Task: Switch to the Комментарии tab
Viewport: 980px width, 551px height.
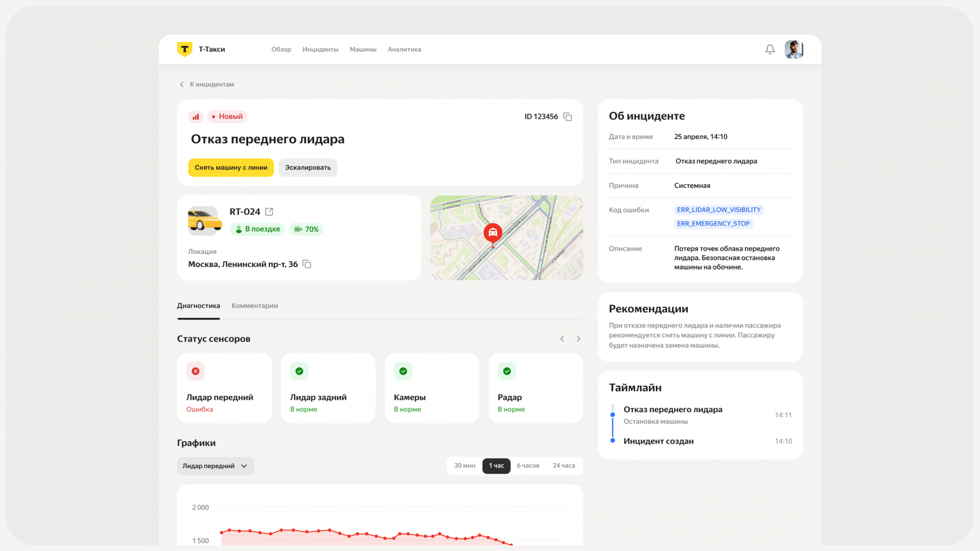Action: click(x=254, y=306)
